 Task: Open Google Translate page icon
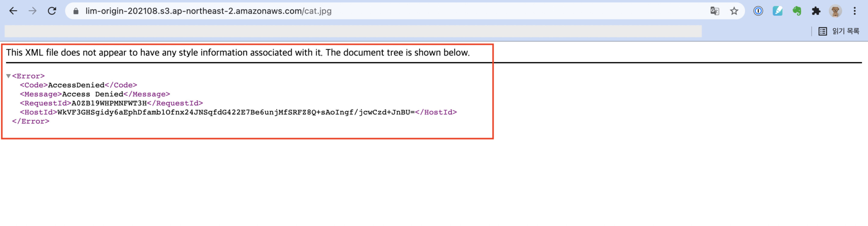[715, 11]
